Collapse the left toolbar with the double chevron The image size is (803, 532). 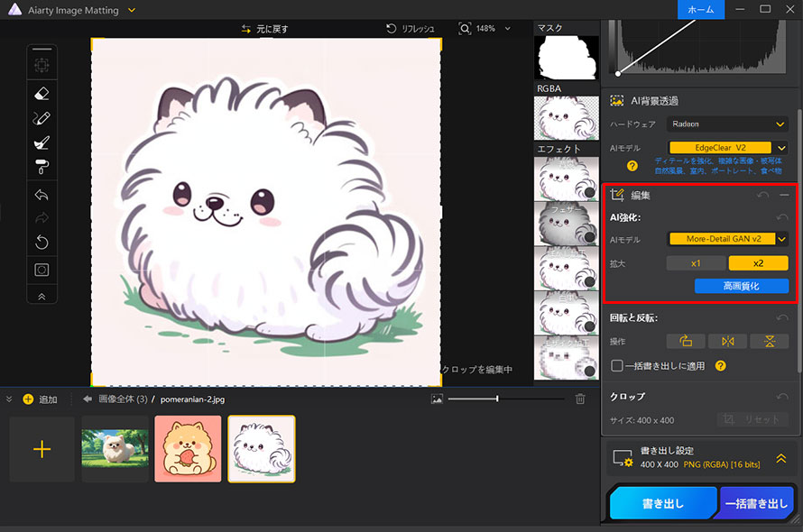click(x=42, y=297)
